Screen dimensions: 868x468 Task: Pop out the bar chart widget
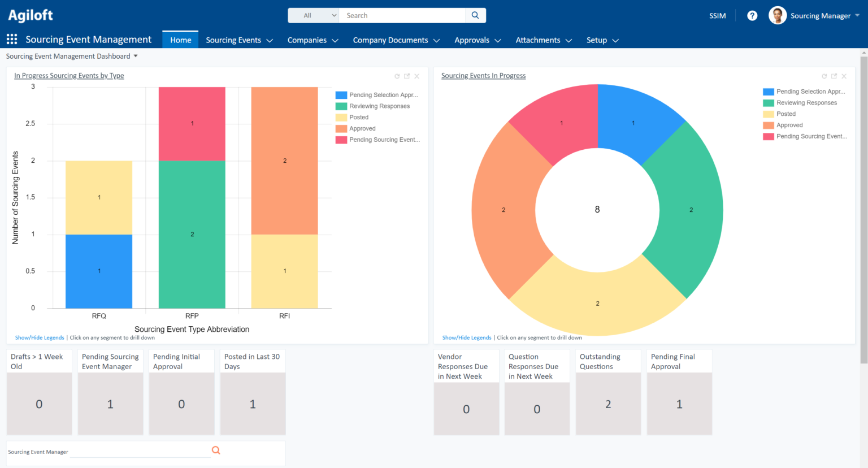pyautogui.click(x=407, y=76)
